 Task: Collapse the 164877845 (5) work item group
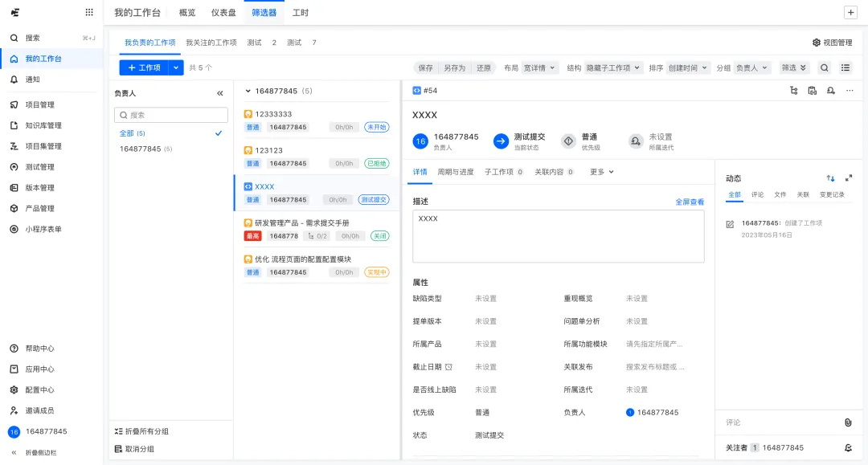(248, 91)
